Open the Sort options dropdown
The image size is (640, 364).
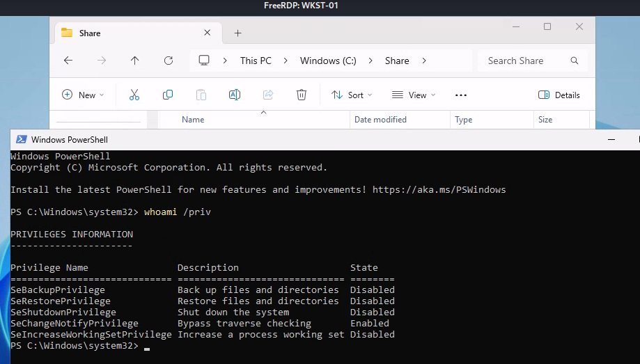point(352,95)
